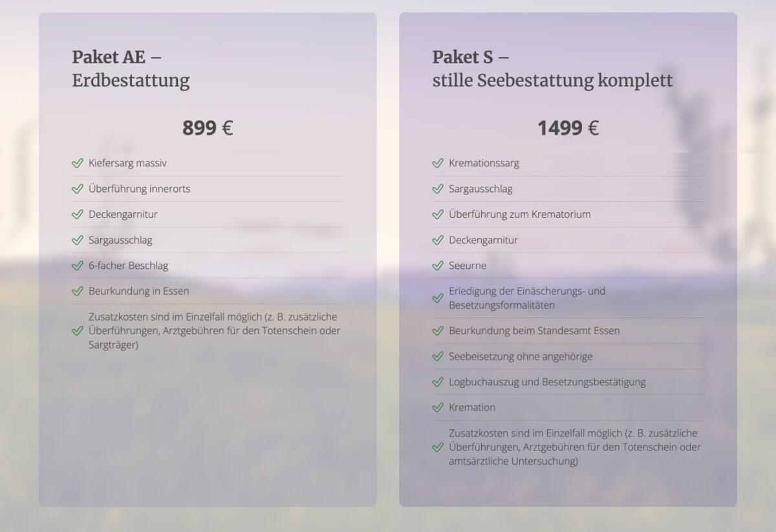
Task: Click the Sargausschlag item in Paket S
Action: click(480, 189)
